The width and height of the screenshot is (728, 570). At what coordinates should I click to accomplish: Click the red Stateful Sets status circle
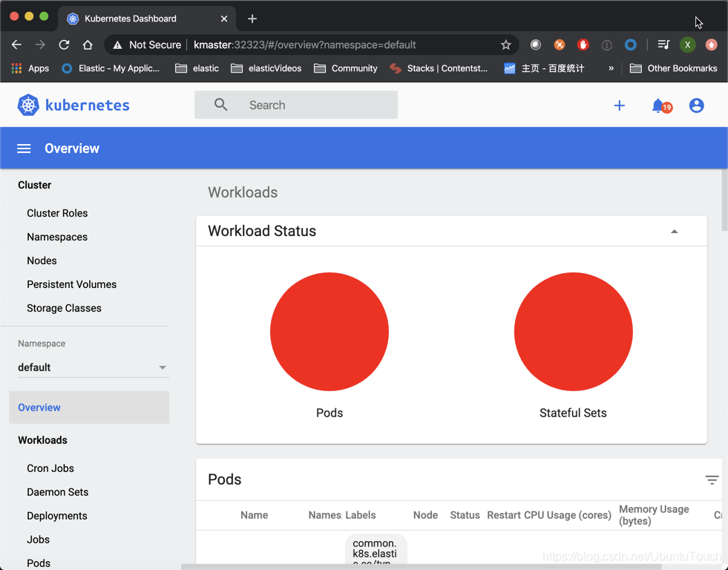(x=574, y=332)
